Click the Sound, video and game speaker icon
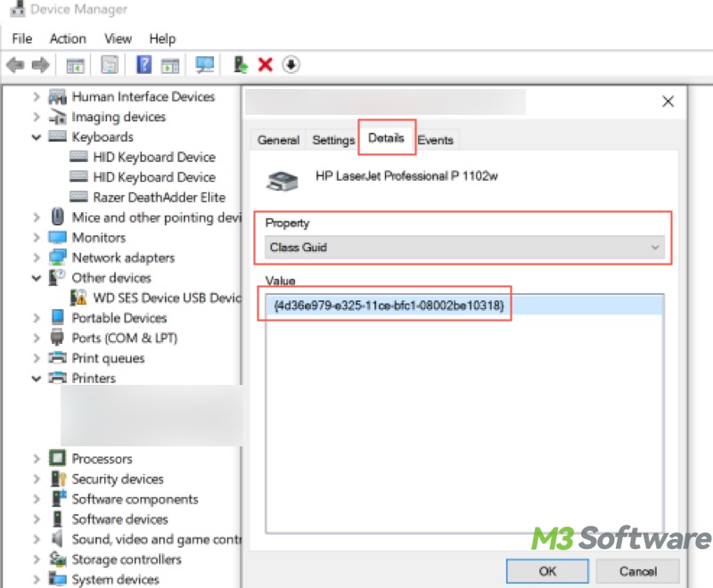This screenshot has height=588, width=713. pos(57,539)
